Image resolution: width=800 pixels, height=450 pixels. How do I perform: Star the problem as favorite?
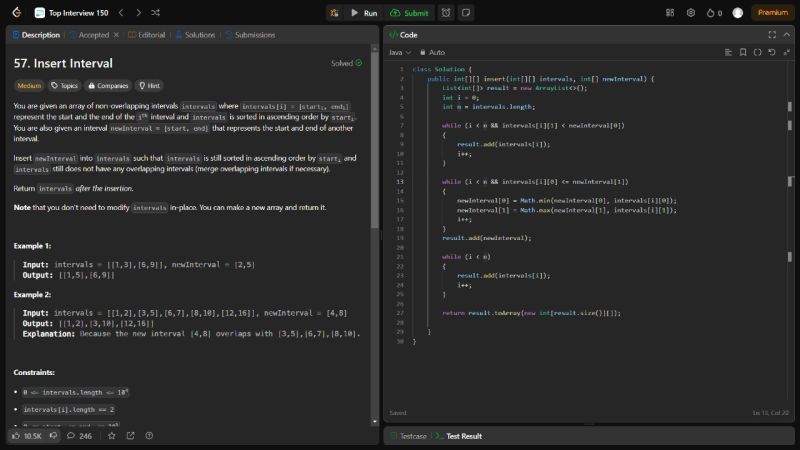[x=112, y=436]
